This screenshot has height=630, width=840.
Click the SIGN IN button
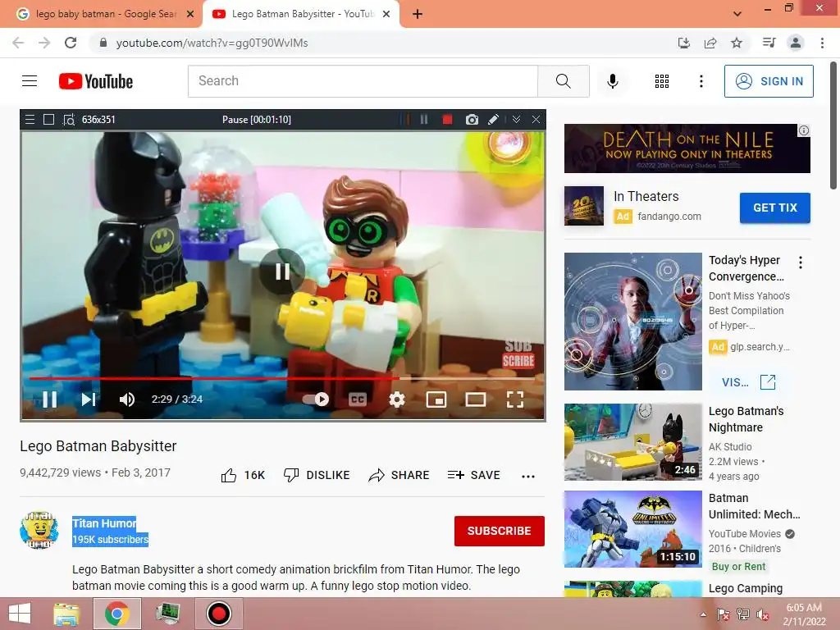(769, 81)
